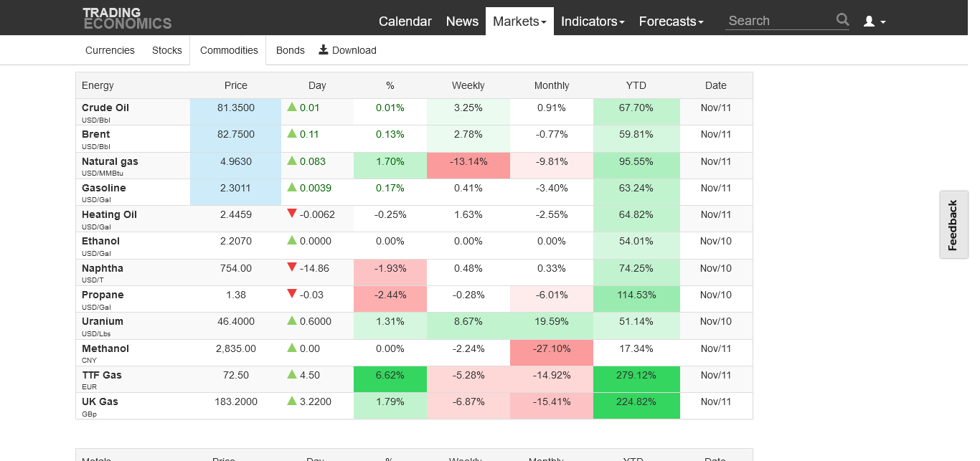Expand the Indicators dropdown menu
This screenshot has width=980, height=461.
(593, 22)
